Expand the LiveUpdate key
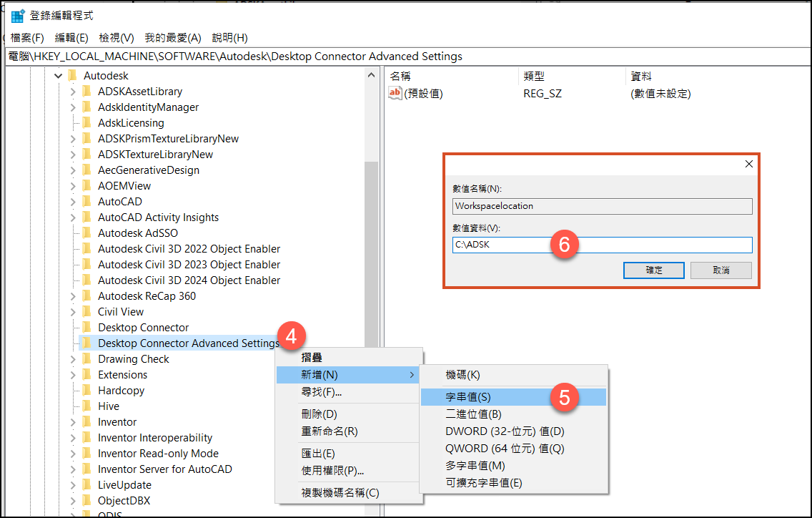The width and height of the screenshot is (812, 518). [x=73, y=485]
